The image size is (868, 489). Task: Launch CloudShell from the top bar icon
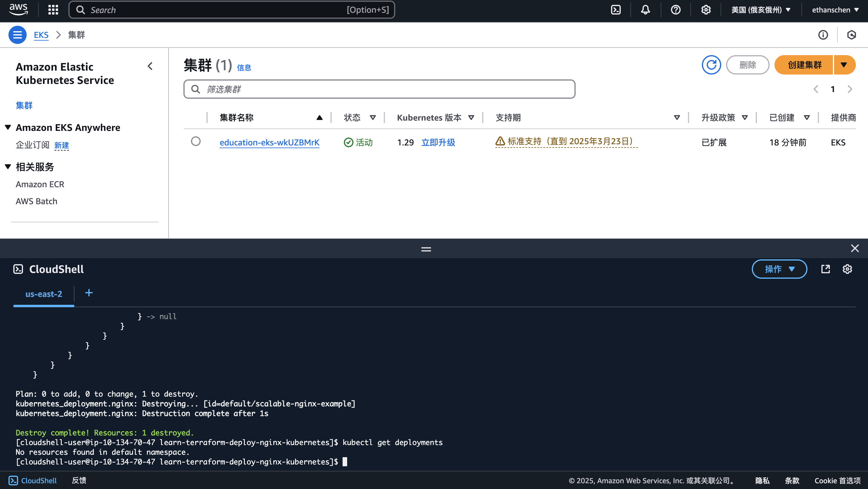point(616,9)
